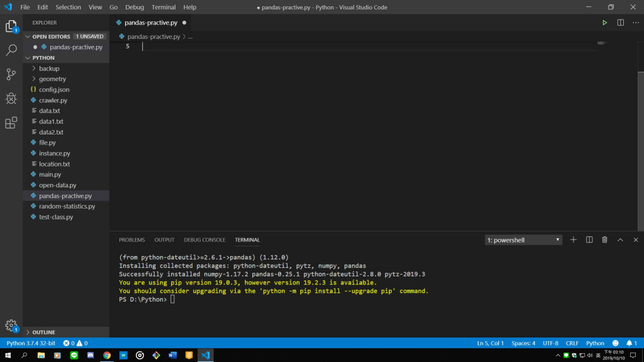Screen dimensions: 644x362
Task: Click the feedback smiley in status bar
Action: coord(615,343)
